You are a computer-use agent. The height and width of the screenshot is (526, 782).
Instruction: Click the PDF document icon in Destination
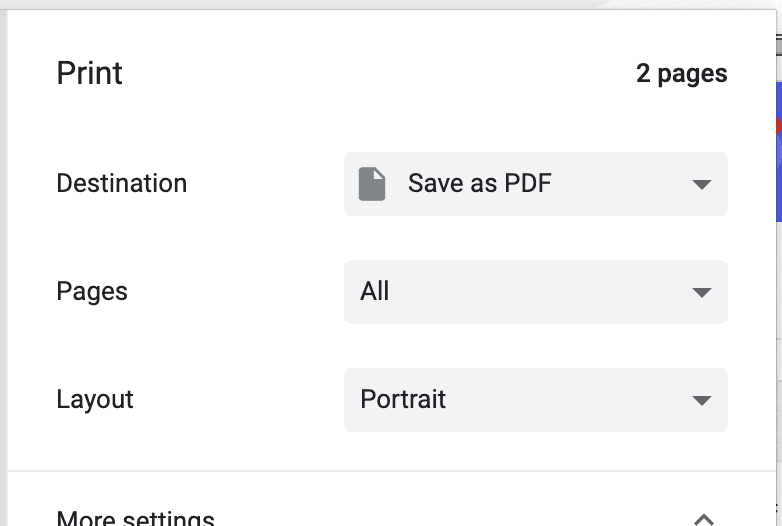(372, 184)
